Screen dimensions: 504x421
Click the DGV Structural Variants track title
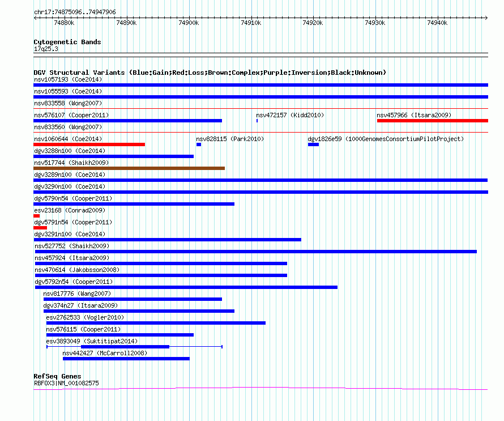coord(210,73)
